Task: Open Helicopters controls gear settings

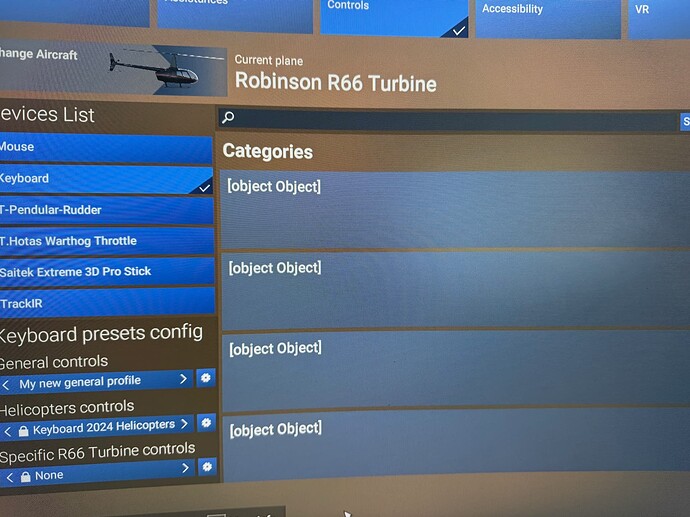Action: pos(206,423)
